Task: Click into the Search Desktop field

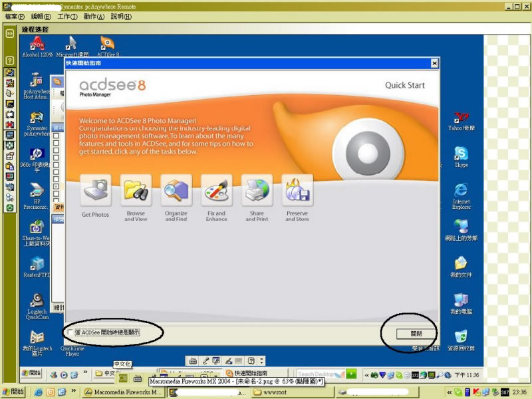Action: coord(321,374)
